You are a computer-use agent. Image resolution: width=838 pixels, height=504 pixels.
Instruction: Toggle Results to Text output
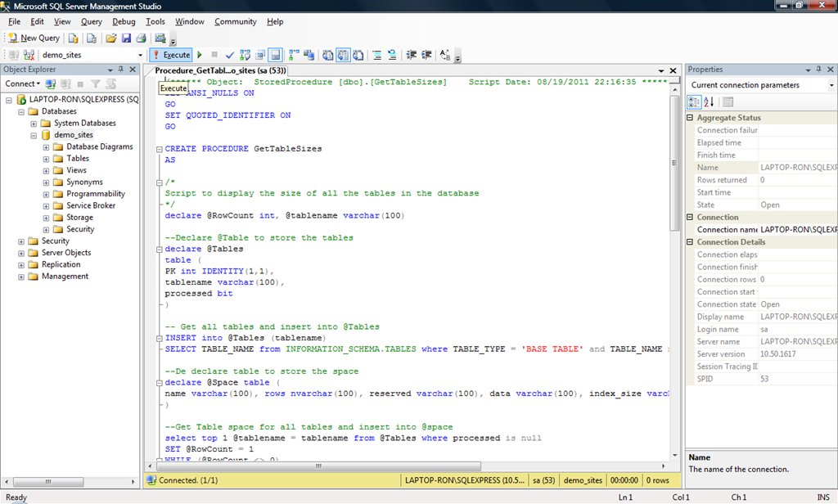pos(327,55)
